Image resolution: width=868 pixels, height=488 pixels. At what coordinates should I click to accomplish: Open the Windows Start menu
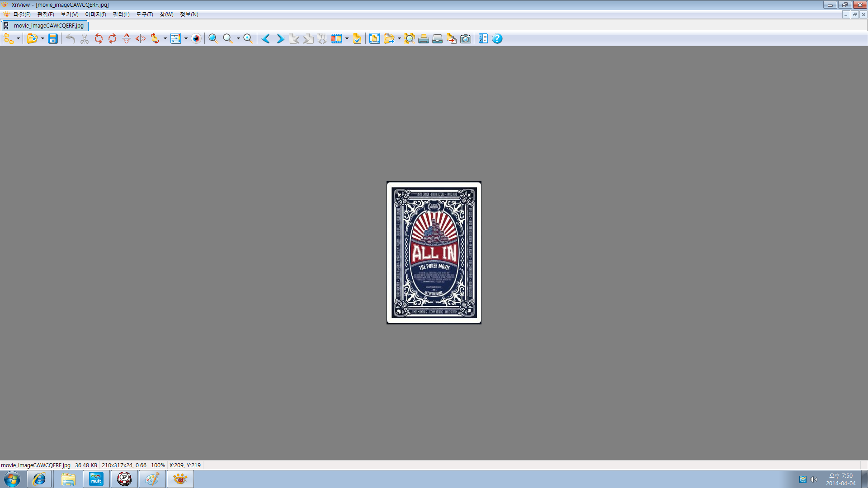(12, 479)
